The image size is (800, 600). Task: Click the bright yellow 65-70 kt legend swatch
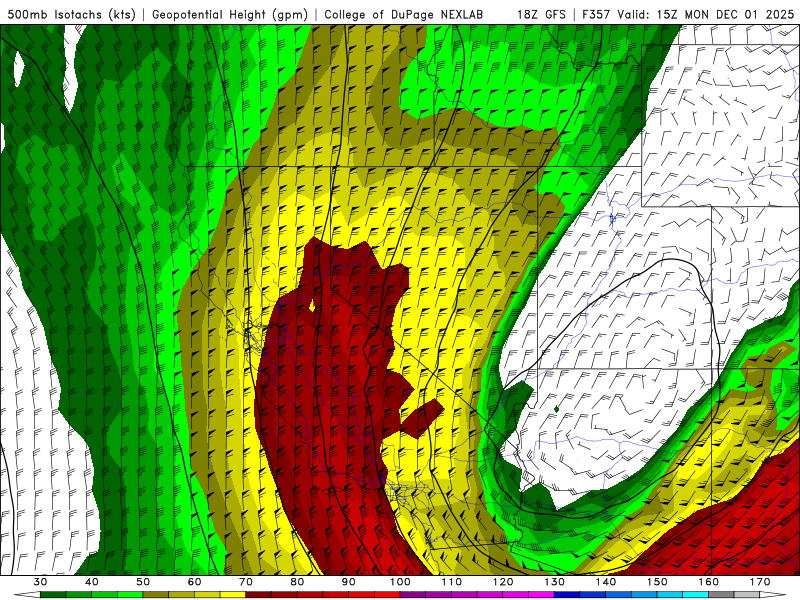click(x=233, y=595)
